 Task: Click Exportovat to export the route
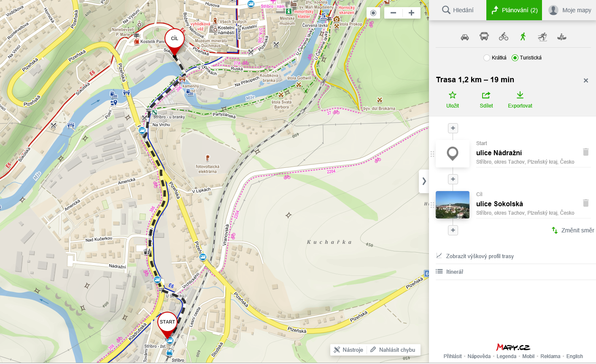coord(520,100)
